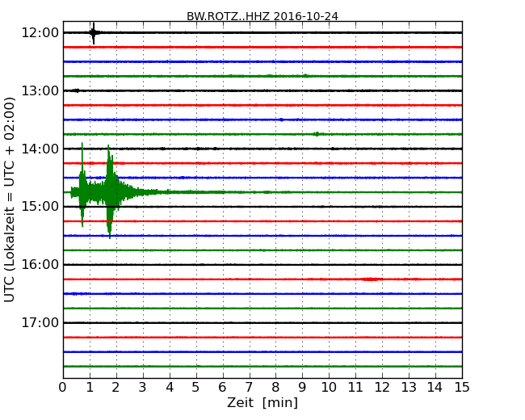Click the 12:00 time label
The height and width of the screenshot is (420, 525).
pos(40,33)
